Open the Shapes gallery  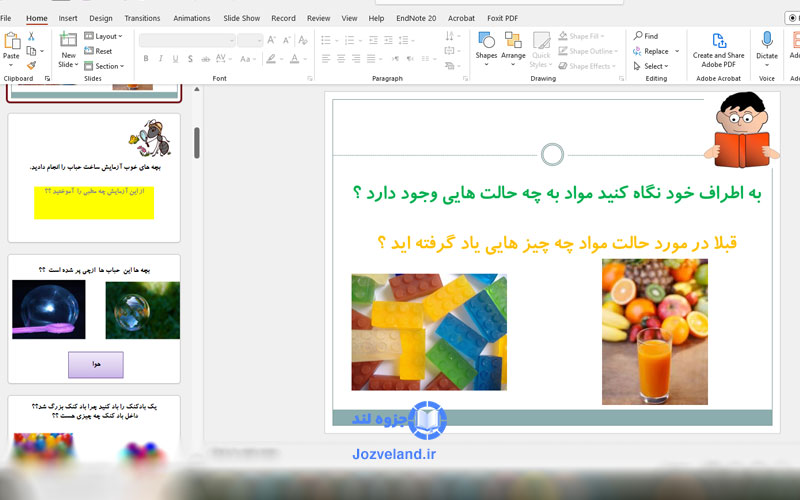(x=486, y=48)
